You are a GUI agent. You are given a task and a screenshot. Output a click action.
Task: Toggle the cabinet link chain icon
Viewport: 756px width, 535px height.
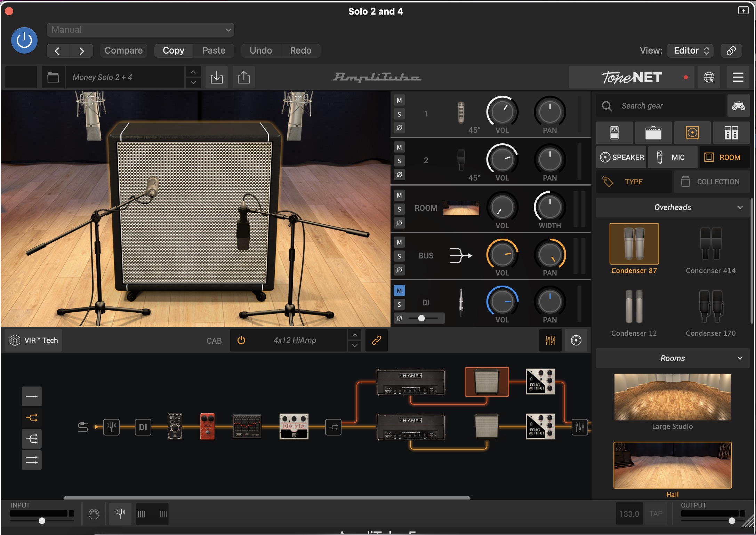click(x=377, y=341)
